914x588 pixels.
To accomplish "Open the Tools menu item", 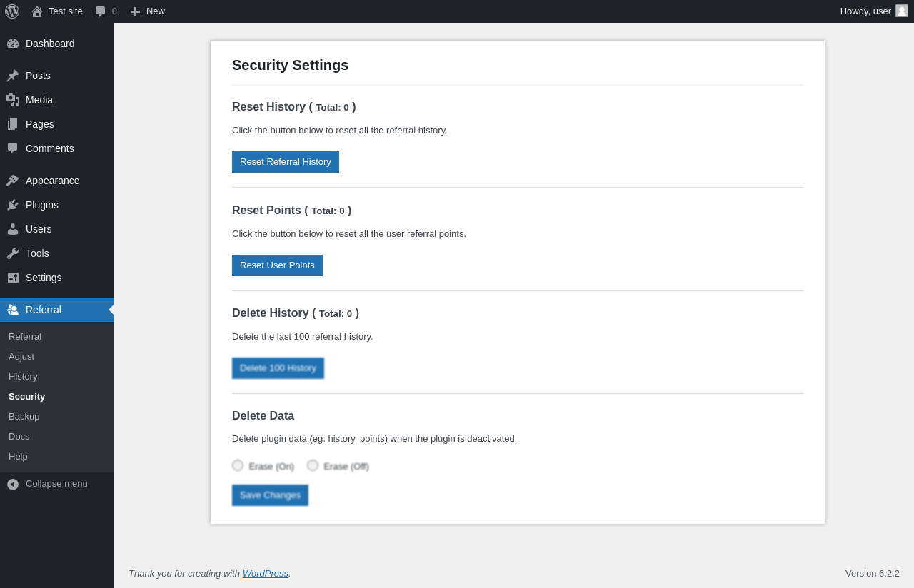I will point(57,253).
